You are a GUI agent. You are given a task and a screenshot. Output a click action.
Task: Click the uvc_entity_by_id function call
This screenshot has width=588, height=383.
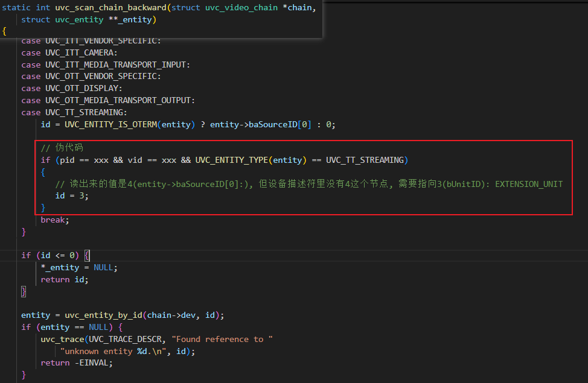coord(144,315)
